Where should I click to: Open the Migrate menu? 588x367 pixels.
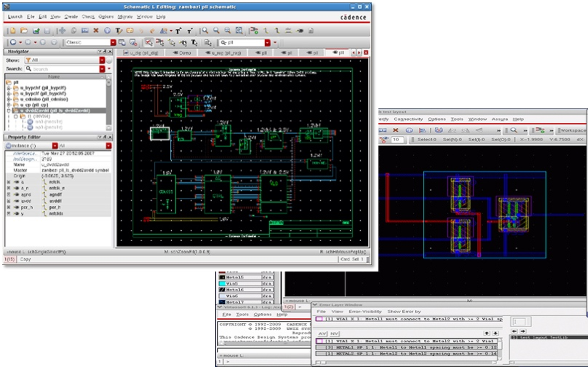(x=125, y=17)
